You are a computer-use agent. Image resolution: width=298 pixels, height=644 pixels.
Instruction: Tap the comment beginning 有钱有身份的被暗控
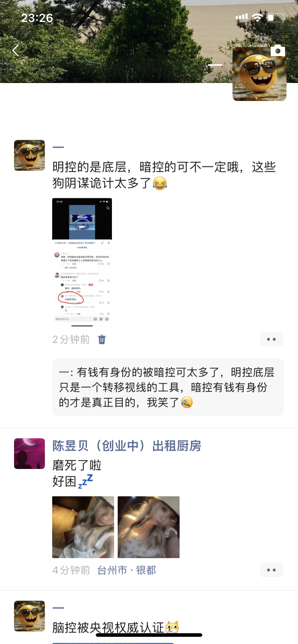168,387
